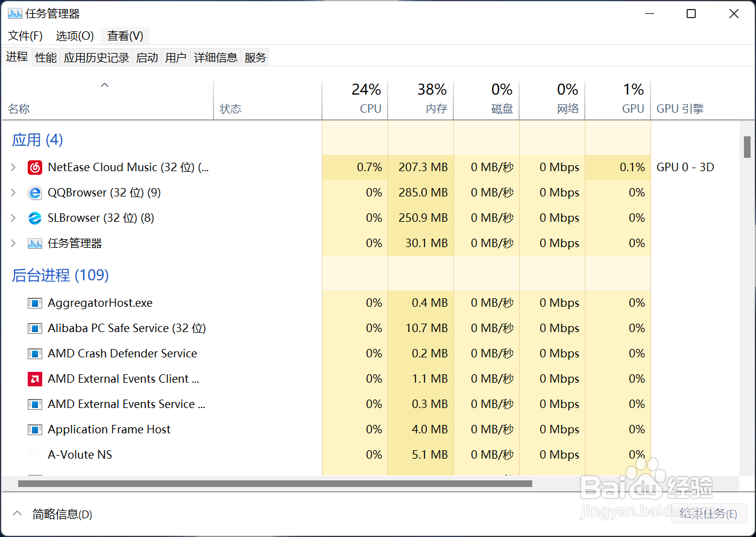756x537 pixels.
Task: Sort by the 名称 column header
Action: click(108, 99)
